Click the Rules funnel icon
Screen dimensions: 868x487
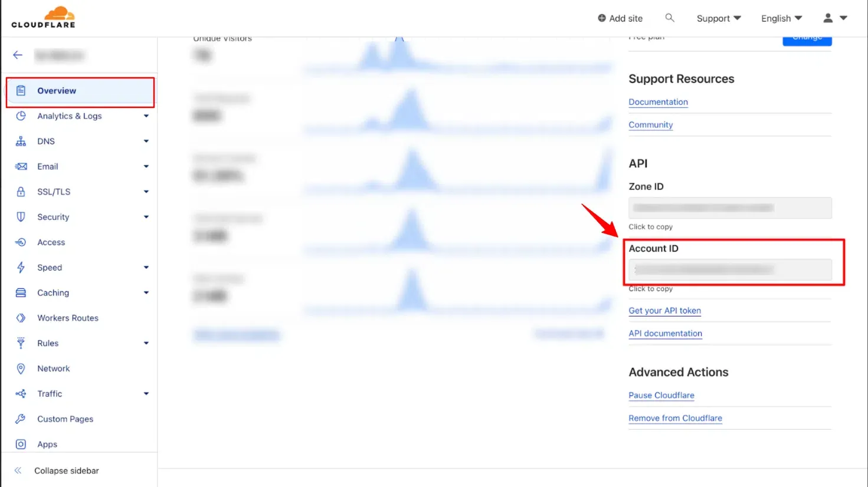pos(21,343)
